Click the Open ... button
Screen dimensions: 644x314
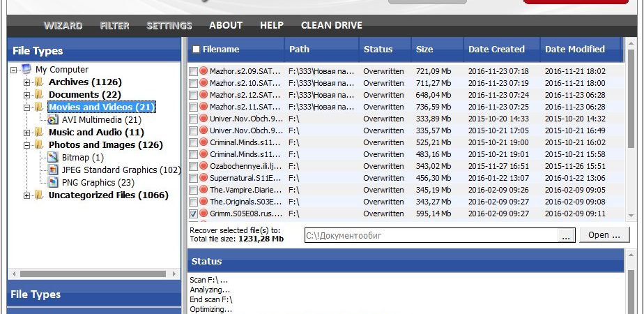tap(604, 235)
